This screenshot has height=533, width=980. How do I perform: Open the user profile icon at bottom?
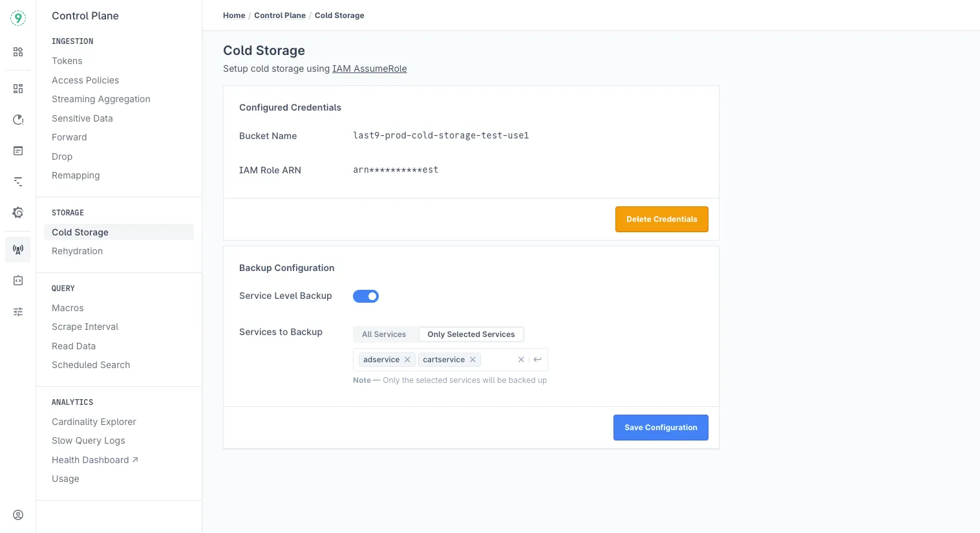[x=18, y=515]
